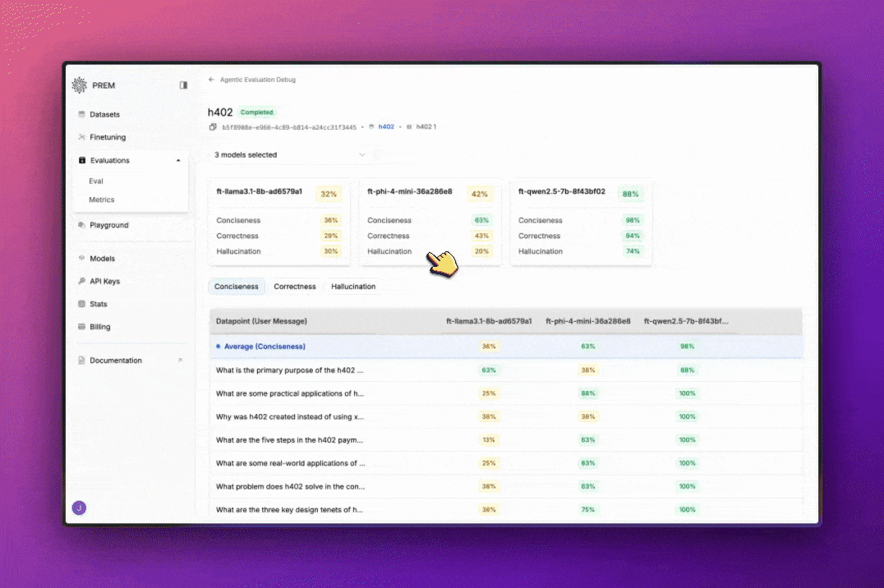884x588 pixels.
Task: Select the Average (Conciseness) row
Action: (x=506, y=346)
